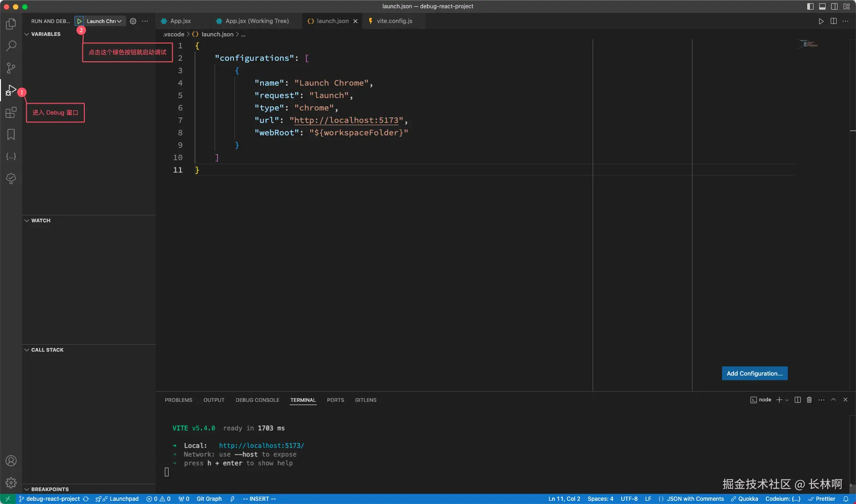Click the green Start Debugging play button

click(79, 21)
